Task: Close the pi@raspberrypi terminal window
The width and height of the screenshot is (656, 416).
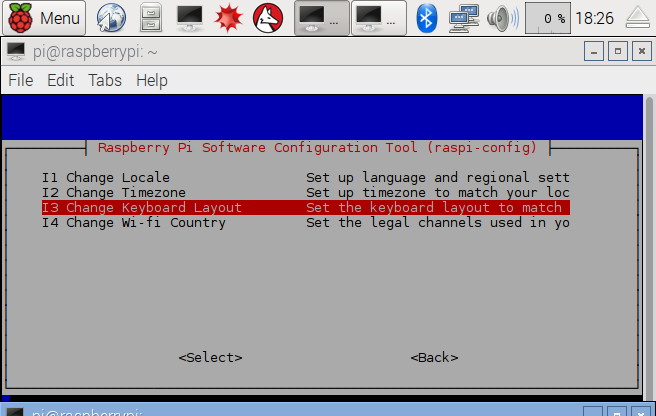Action: [641, 51]
